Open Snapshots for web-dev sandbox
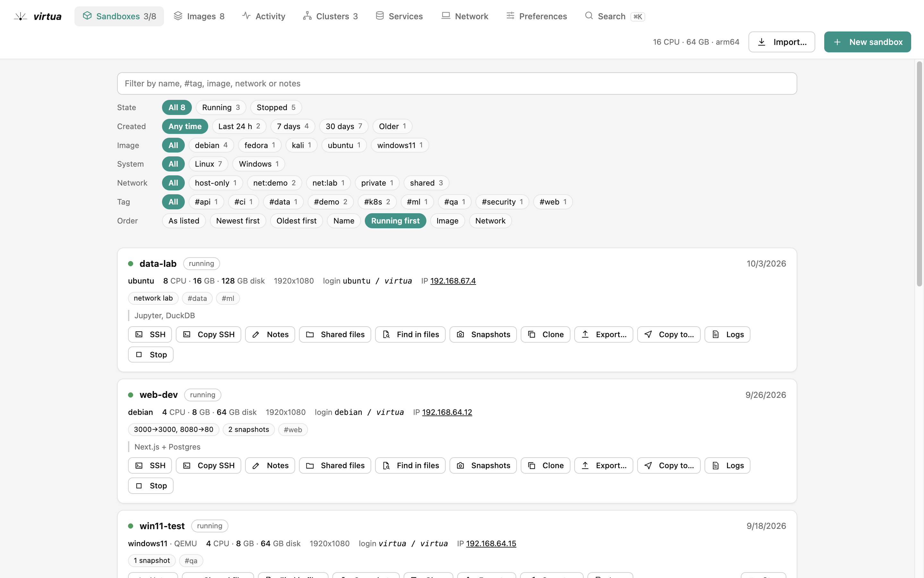This screenshot has height=578, width=924. [483, 466]
